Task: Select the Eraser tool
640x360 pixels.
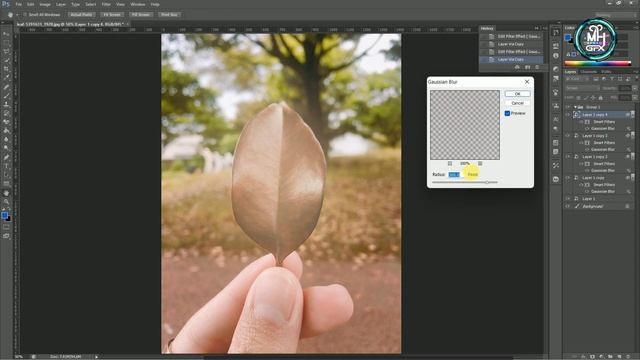Action: point(6,122)
